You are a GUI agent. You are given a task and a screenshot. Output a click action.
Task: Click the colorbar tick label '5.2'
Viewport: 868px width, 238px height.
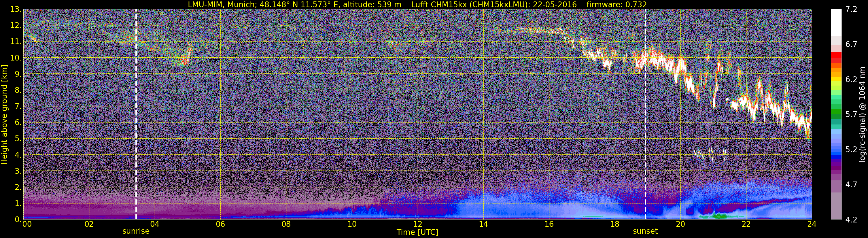[851, 149]
